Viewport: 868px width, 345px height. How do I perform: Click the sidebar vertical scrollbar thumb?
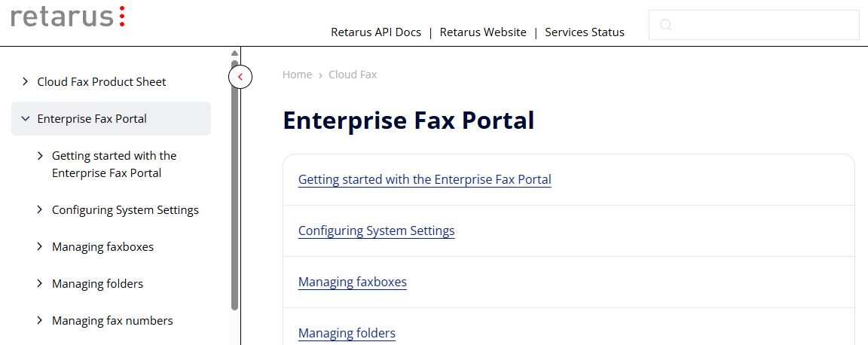[x=235, y=185]
